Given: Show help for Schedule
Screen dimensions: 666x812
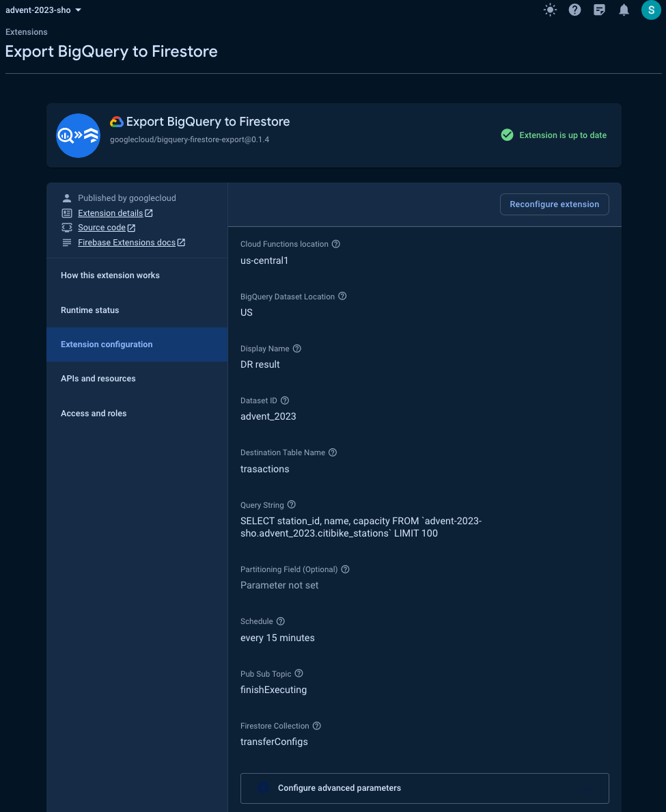Looking at the screenshot, I should pyautogui.click(x=281, y=621).
